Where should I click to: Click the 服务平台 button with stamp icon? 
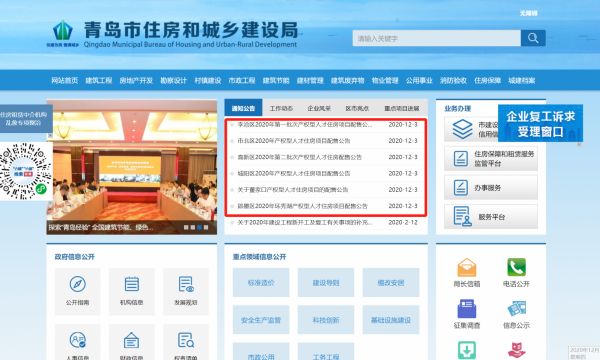click(x=491, y=217)
